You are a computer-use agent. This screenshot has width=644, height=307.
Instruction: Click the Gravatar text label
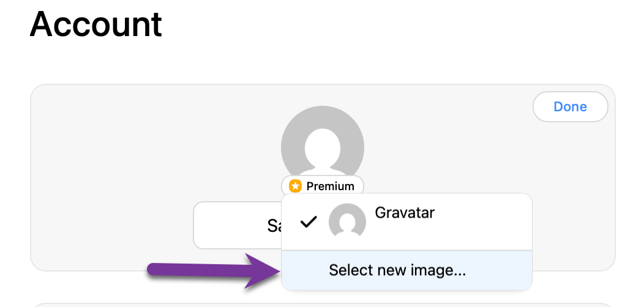[x=405, y=213]
